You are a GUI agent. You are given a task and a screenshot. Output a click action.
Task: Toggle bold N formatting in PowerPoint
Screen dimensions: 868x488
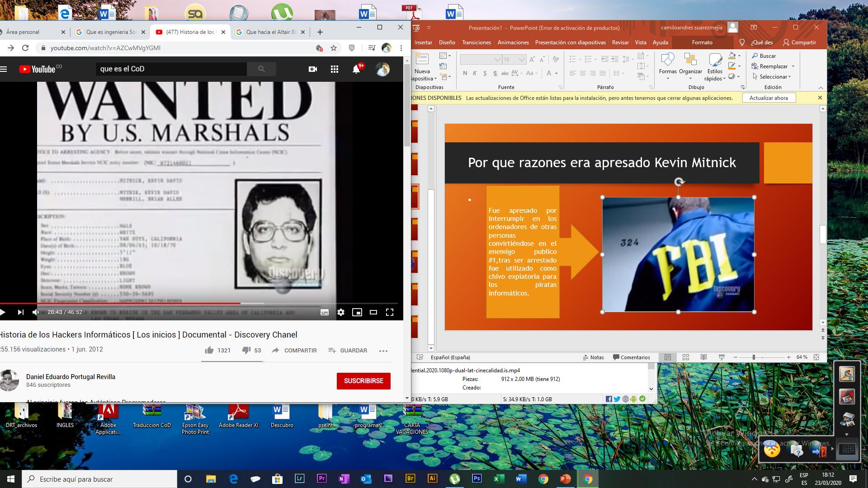[x=465, y=73]
